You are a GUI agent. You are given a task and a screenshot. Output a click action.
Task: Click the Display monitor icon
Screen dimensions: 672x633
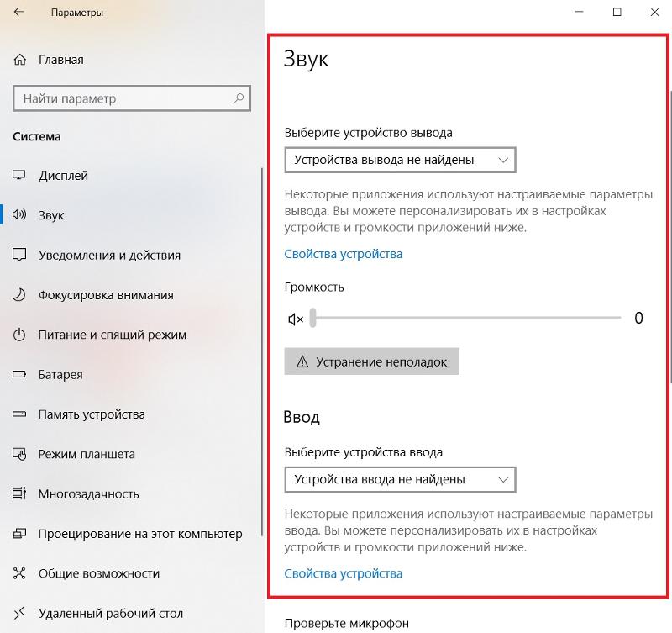point(19,175)
